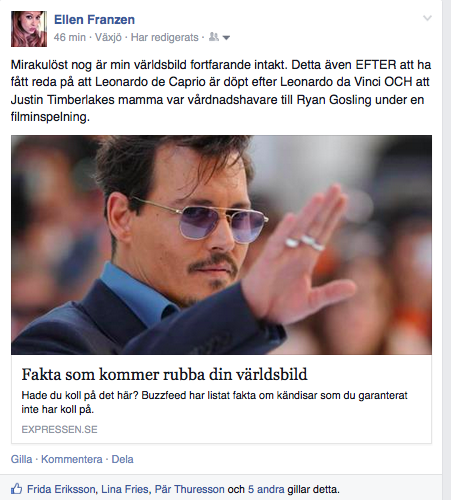Click the article description text
Screen dimensions: 451x500
(x=214, y=402)
